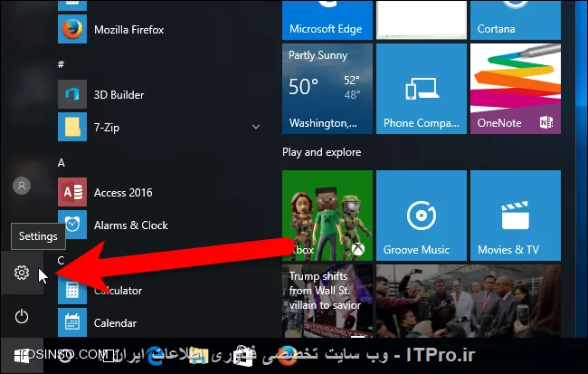Open the user account avatar menu
Viewport: 588px width, 374px height.
point(22,186)
